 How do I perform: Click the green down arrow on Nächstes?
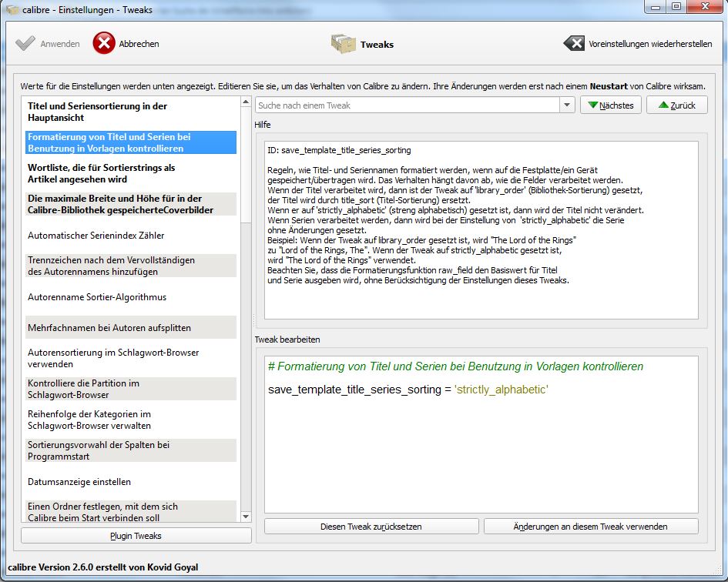[592, 105]
